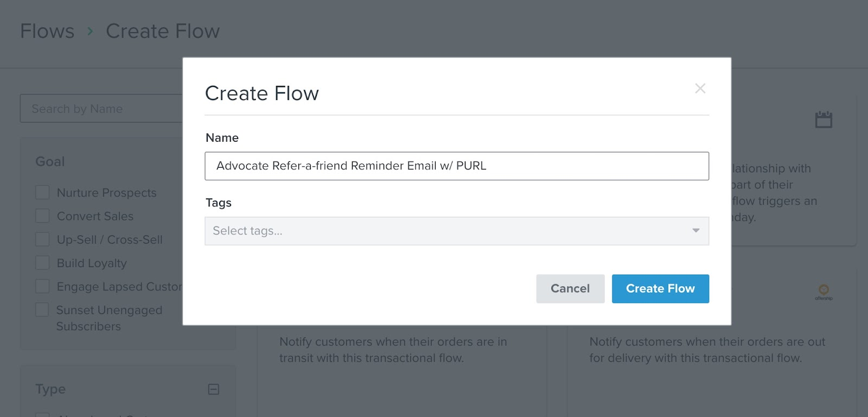The width and height of the screenshot is (868, 417).
Task: Check Sunset Unengaged Subscribers option
Action: (x=42, y=310)
